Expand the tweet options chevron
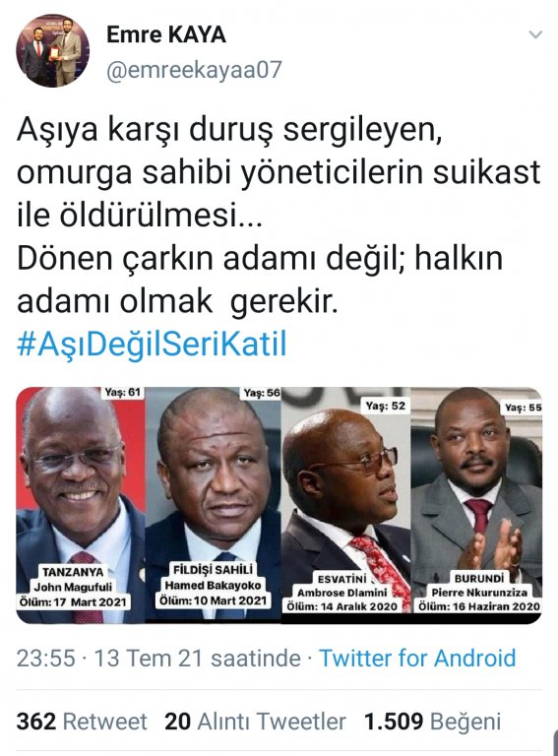Screen dimensions: 558x756 click(x=535, y=34)
